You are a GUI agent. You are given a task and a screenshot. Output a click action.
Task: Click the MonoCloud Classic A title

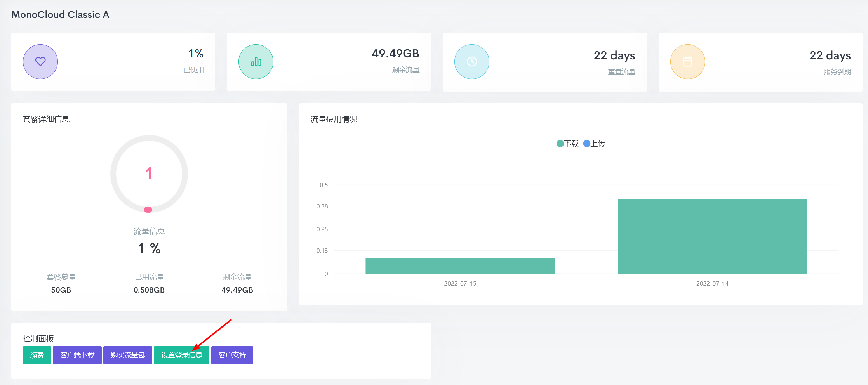pos(60,15)
